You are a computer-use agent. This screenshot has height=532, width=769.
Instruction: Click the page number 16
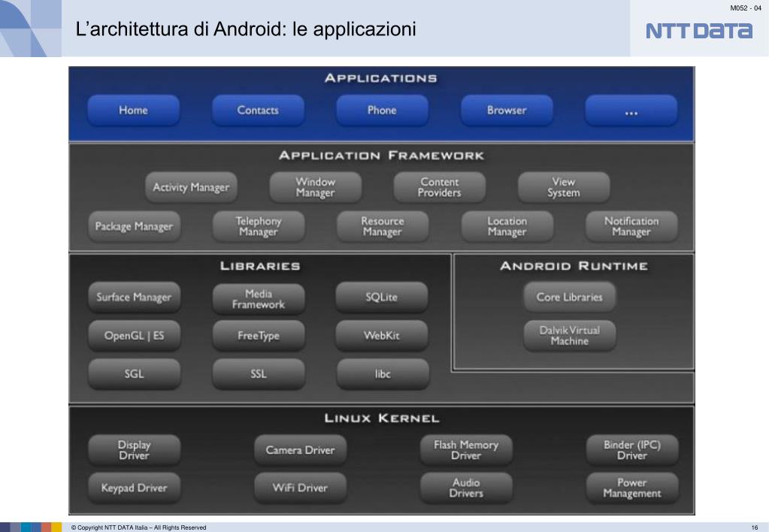(x=755, y=527)
